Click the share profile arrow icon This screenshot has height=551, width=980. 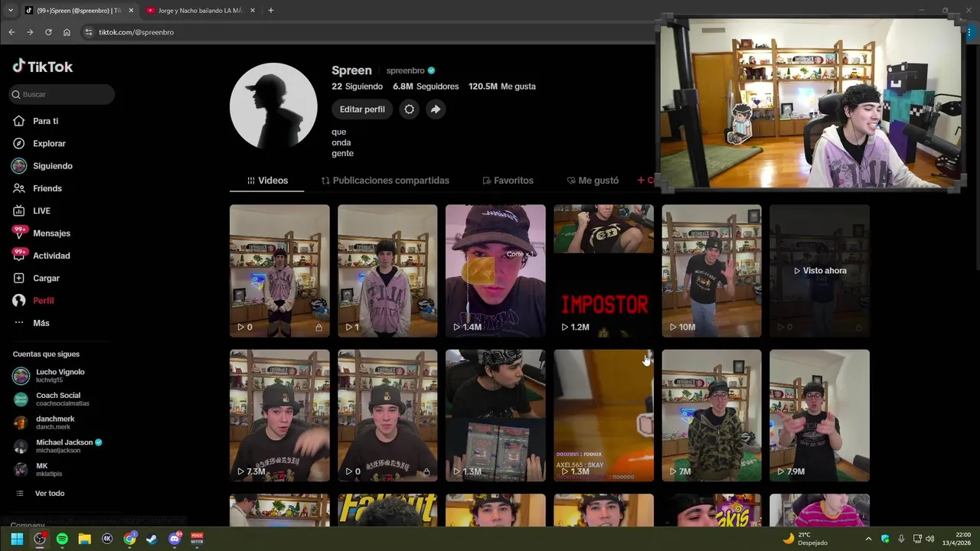click(x=435, y=109)
